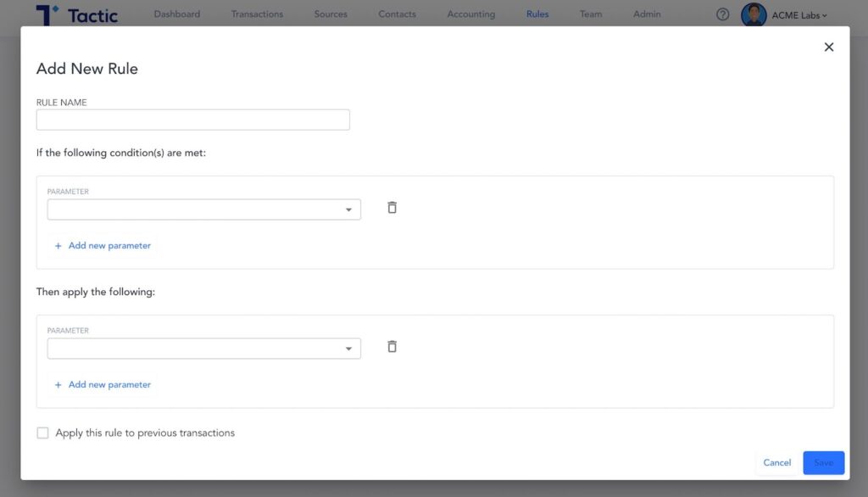This screenshot has height=497, width=868.
Task: Select the Rules tab
Action: click(x=537, y=14)
